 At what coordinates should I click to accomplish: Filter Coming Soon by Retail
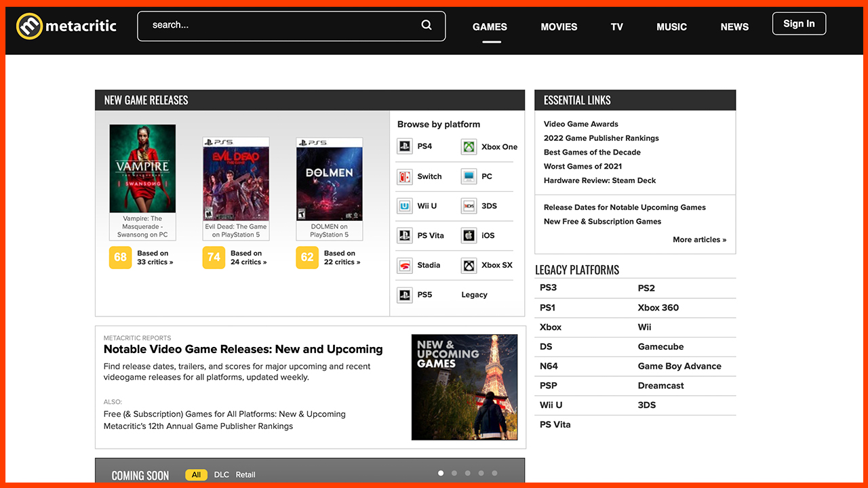click(245, 475)
